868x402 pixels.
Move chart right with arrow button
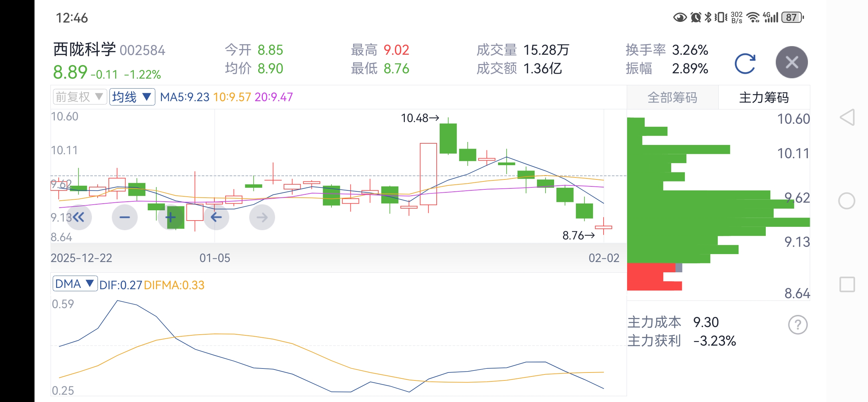pos(262,217)
